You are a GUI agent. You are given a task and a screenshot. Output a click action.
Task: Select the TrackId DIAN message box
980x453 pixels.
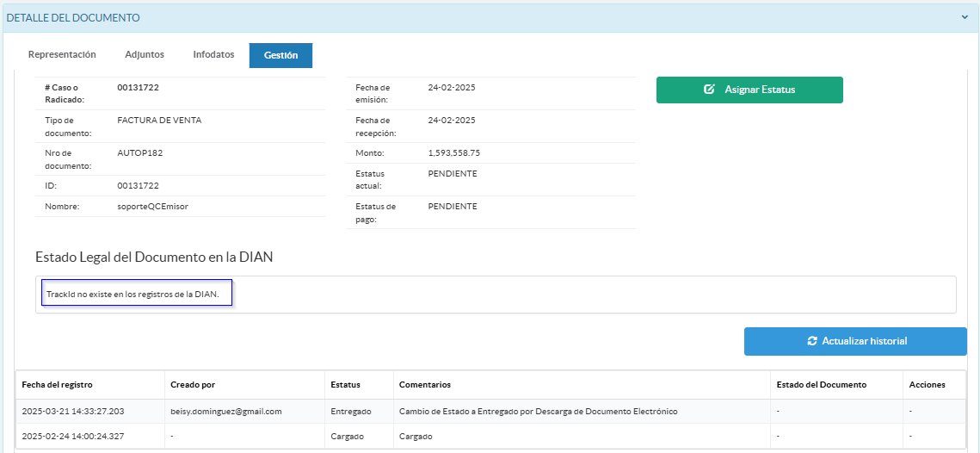[138, 294]
